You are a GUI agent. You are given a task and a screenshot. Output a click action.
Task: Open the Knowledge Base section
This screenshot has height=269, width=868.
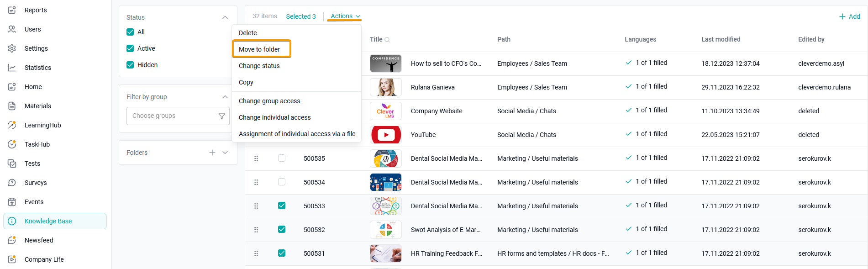click(55, 221)
